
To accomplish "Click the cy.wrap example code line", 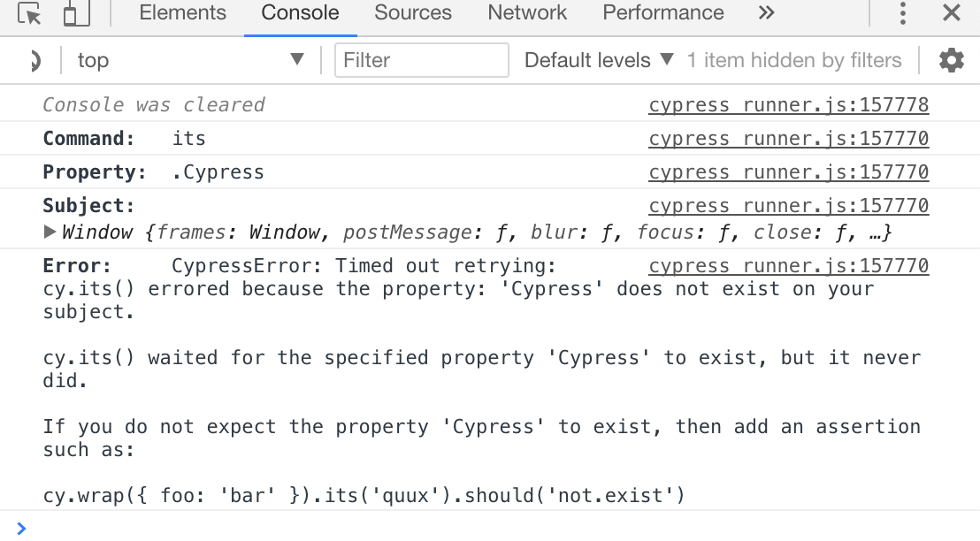I will (364, 495).
